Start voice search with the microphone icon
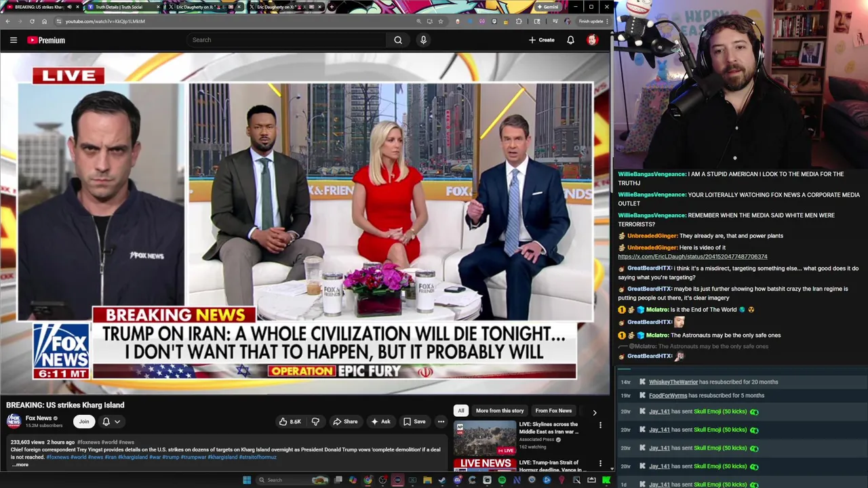The width and height of the screenshot is (868, 488). [x=423, y=40]
